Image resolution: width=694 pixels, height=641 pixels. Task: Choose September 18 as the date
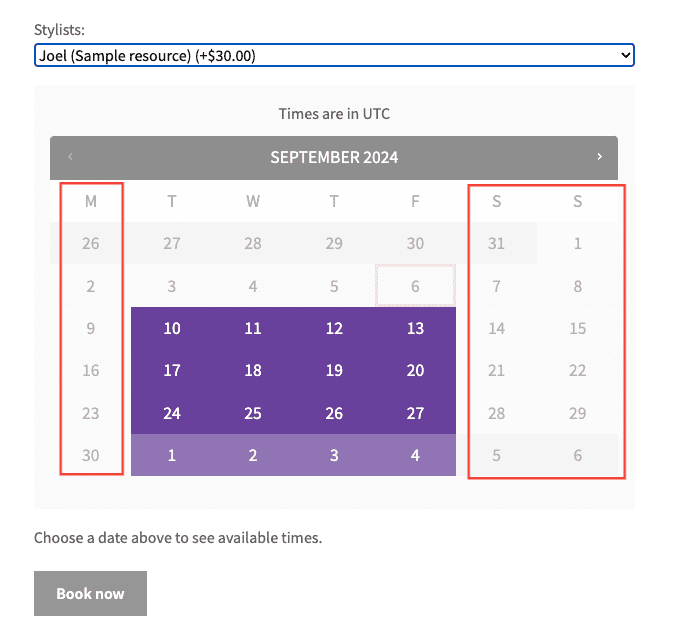(x=253, y=370)
